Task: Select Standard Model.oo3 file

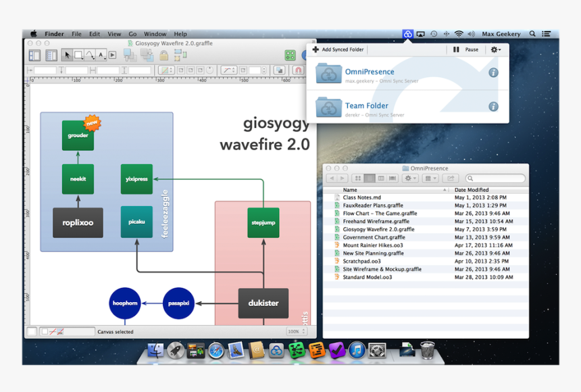Action: point(426,277)
